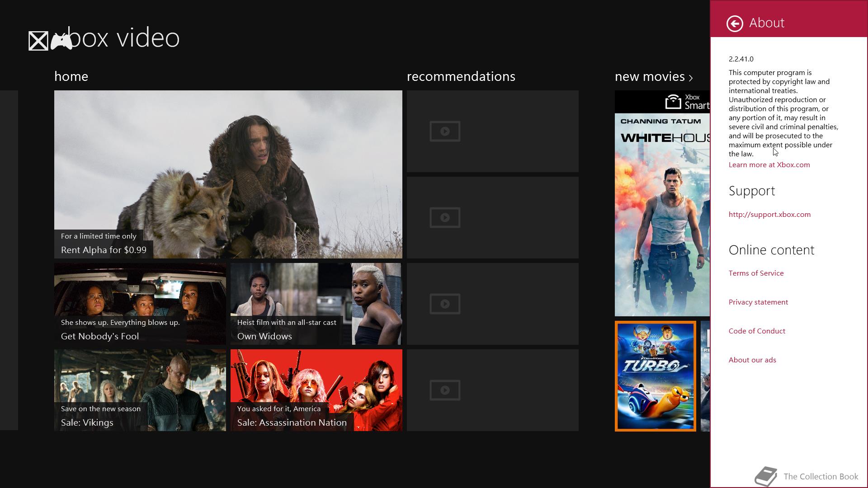The image size is (868, 488).
Task: Open the third recommendations placeholder tile
Action: tap(492, 304)
